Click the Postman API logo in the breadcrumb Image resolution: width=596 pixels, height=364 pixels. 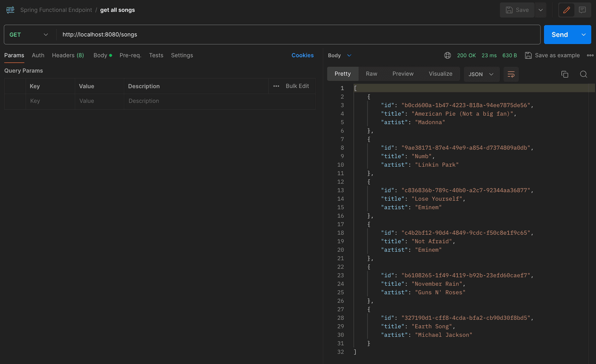point(10,9)
